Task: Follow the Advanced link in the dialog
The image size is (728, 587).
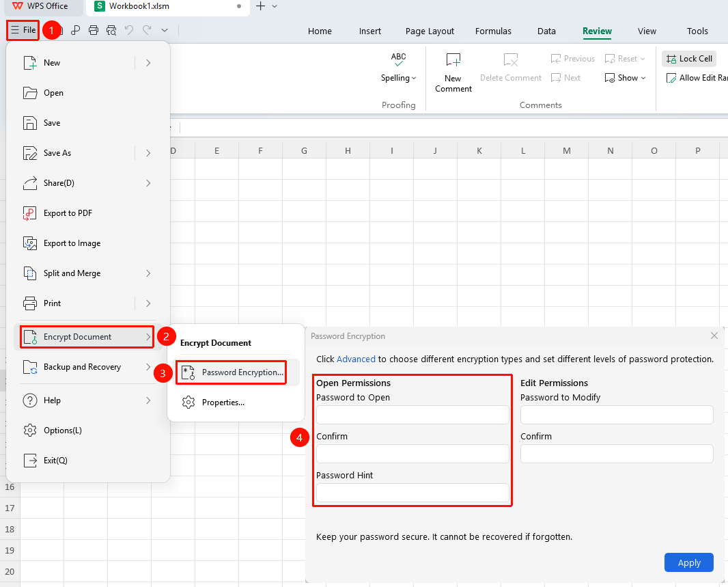Action: pos(356,359)
